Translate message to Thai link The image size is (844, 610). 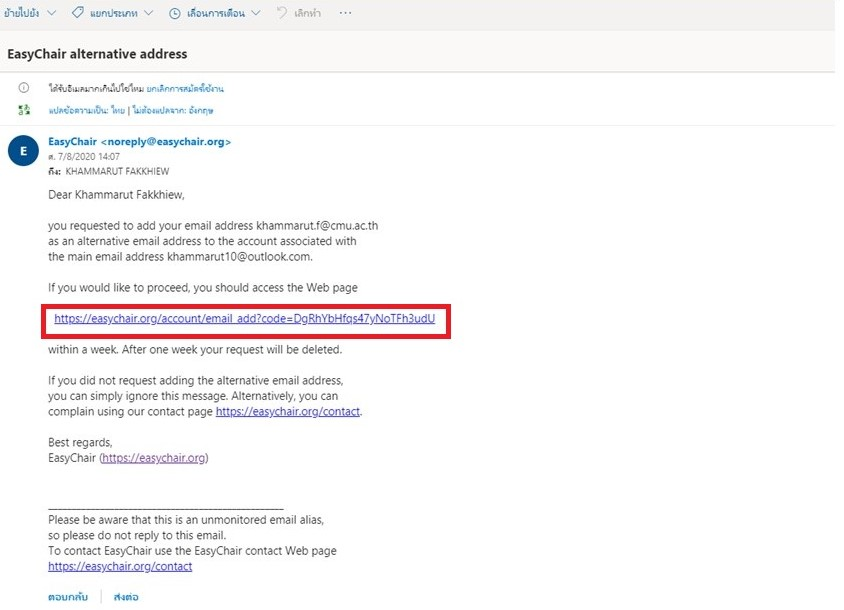(87, 110)
